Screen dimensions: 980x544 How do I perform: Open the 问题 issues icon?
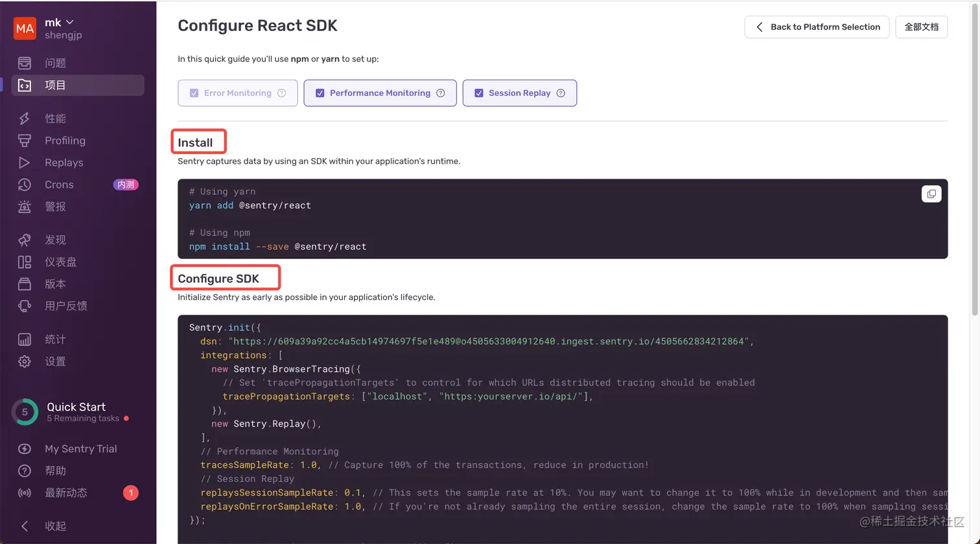25,63
